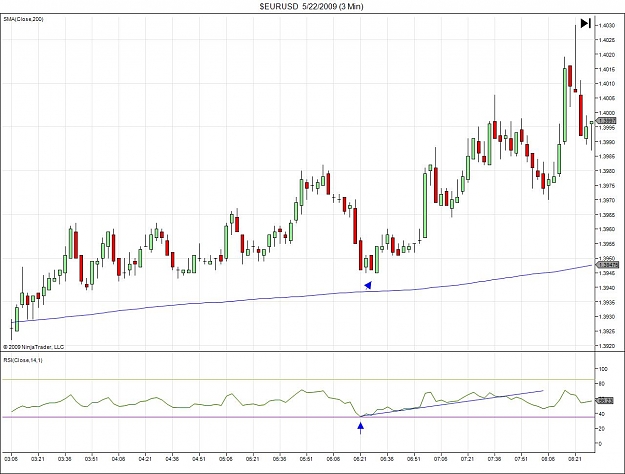Click the 1.3970 price axis label
This screenshot has width=625, height=474.
607,200
